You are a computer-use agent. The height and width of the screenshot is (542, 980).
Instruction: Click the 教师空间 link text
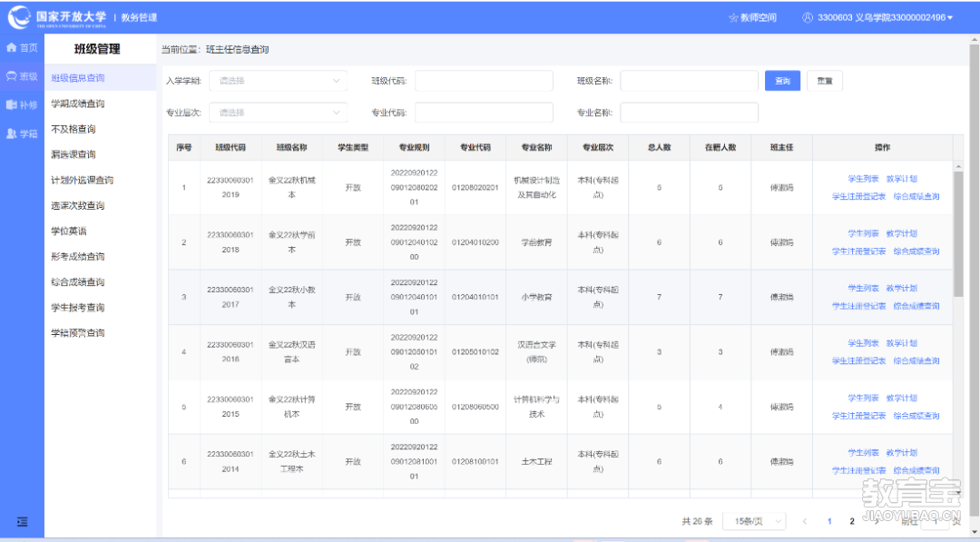[x=759, y=17]
